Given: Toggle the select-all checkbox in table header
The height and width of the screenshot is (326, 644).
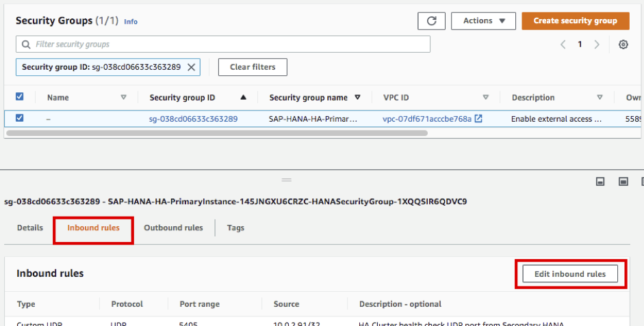Looking at the screenshot, I should tap(19, 97).
